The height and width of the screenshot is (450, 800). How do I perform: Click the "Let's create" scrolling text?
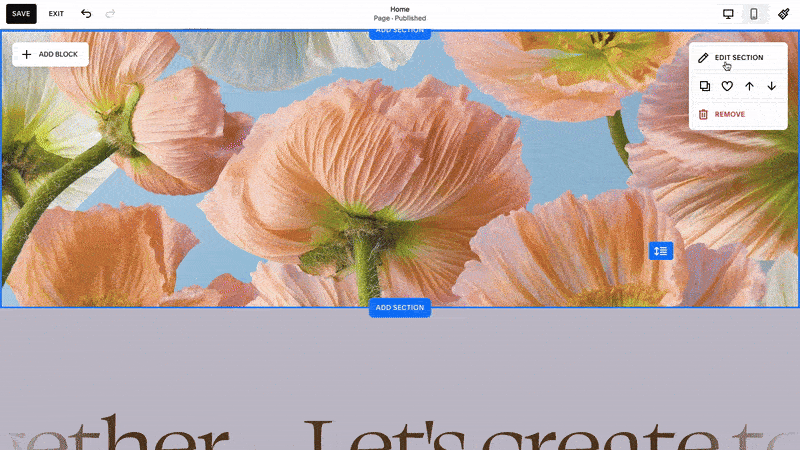(512, 434)
